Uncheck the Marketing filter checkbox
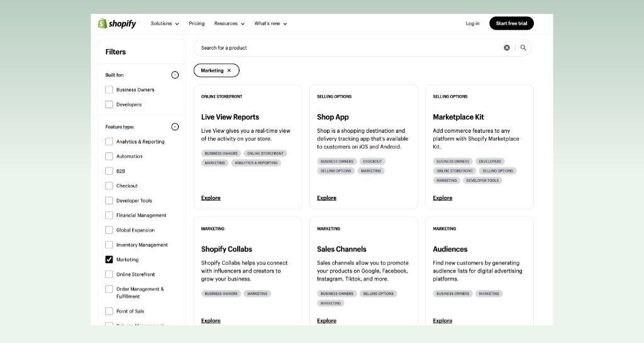The image size is (644, 343). (109, 260)
